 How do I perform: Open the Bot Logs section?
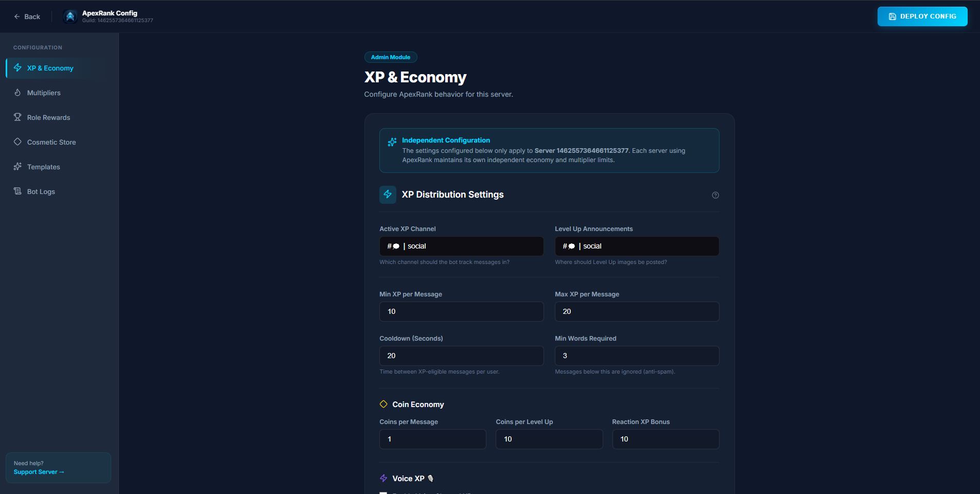point(59,191)
